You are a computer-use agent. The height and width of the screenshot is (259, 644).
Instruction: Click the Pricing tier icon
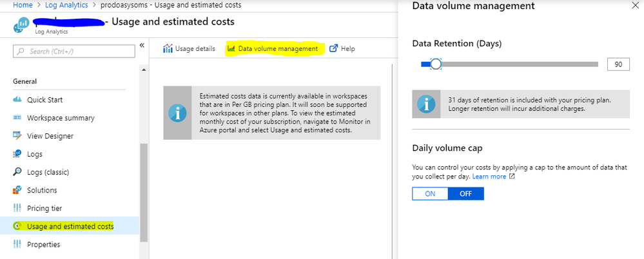point(17,208)
